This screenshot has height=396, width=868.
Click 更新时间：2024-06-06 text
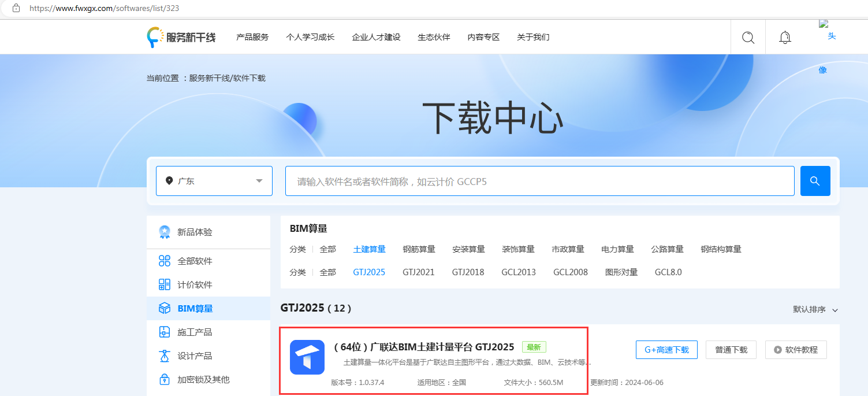click(x=627, y=383)
